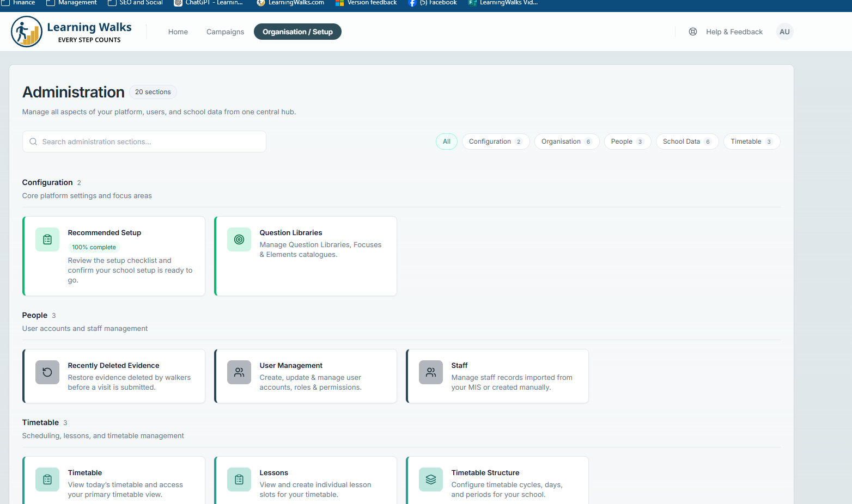Open the Timetable card title
Viewport: 852px width, 504px height.
(x=85, y=473)
